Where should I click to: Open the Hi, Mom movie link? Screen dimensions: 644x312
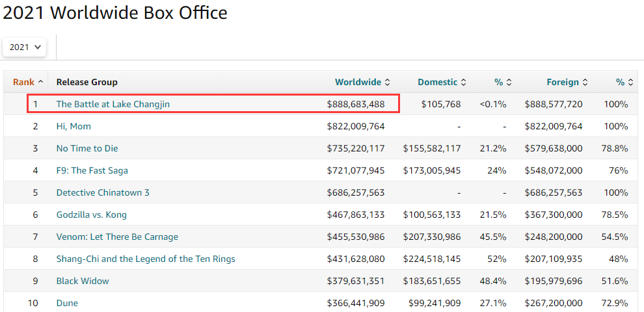click(x=74, y=126)
